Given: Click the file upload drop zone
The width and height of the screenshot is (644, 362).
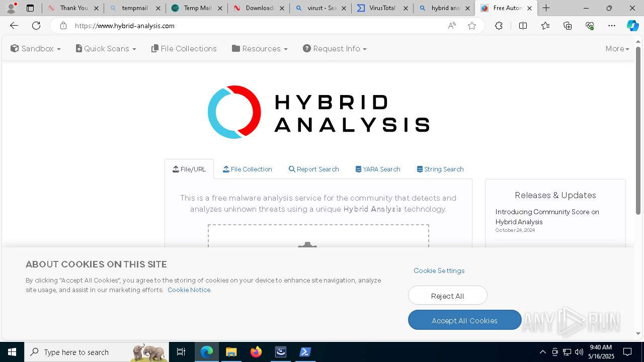Looking at the screenshot, I should [318, 236].
